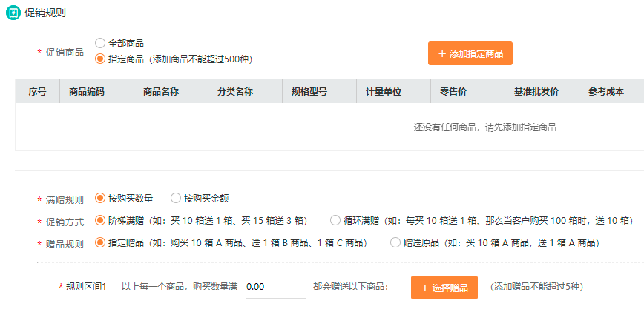The image size is (644, 309).
Task: Select 阶梯满赠 promotion method
Action: 100,220
